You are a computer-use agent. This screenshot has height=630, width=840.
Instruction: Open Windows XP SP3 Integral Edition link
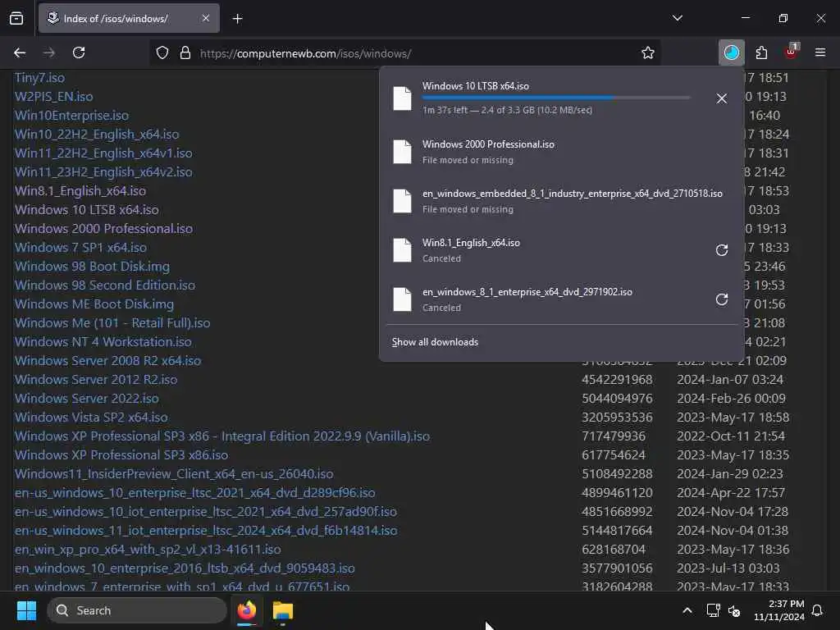(221, 436)
